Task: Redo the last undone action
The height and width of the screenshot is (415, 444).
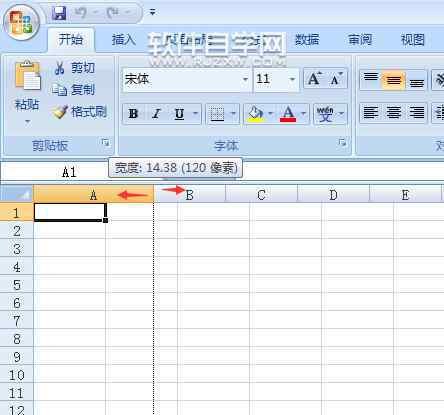Action: click(113, 13)
